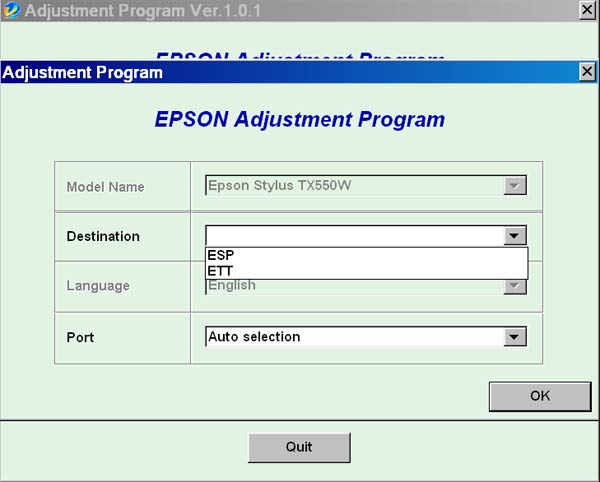This screenshot has height=482, width=600.
Task: Collapse the Destination dropdown arrow
Action: coord(515,236)
